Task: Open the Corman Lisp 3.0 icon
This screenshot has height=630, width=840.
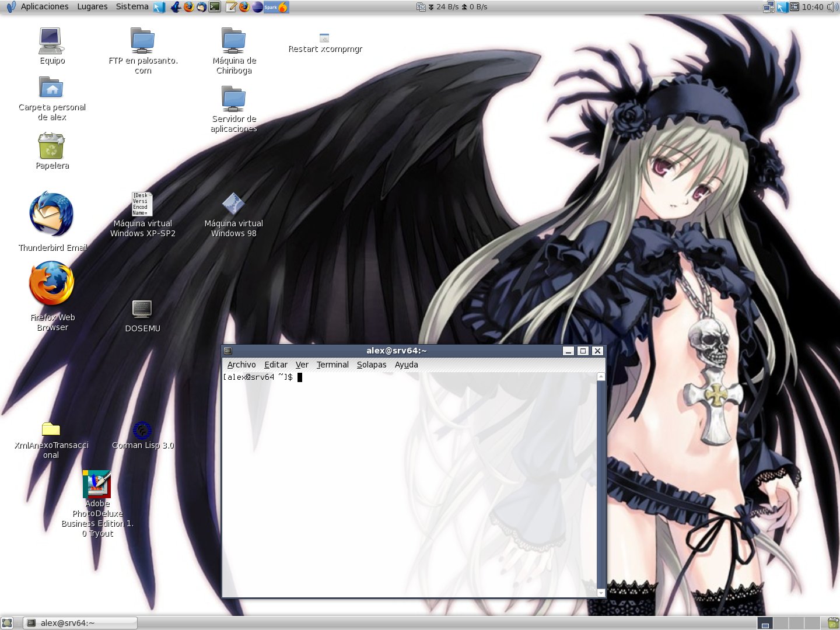Action: 142,431
